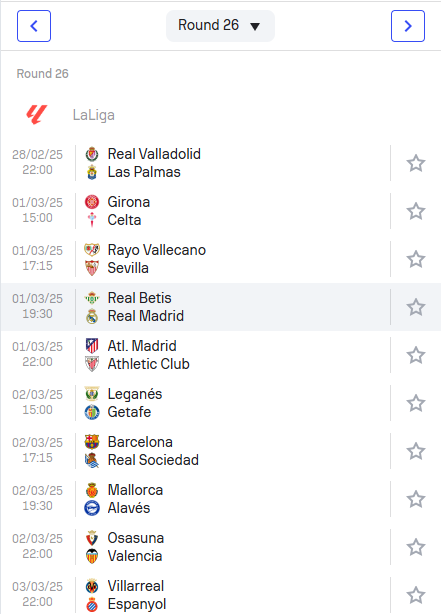Click the Alavés crest icon
The width and height of the screenshot is (441, 614).
92,508
